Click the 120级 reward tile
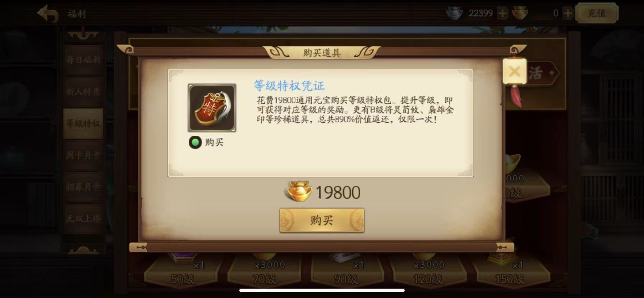644x298 pixels. [428, 272]
